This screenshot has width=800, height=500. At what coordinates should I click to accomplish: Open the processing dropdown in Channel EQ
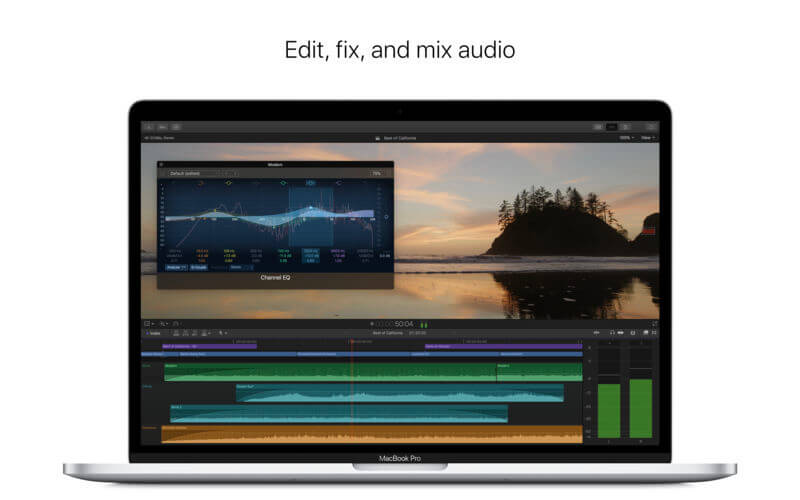[x=241, y=267]
